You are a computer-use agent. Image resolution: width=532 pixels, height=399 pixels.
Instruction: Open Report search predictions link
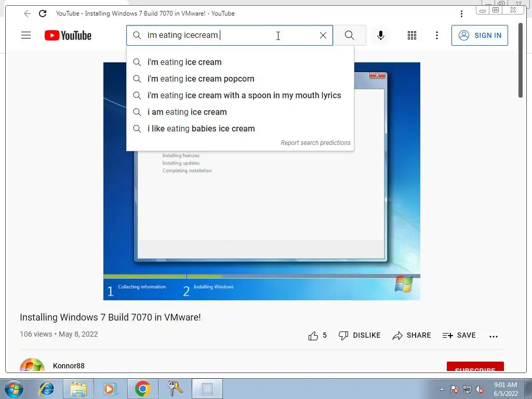tap(315, 143)
